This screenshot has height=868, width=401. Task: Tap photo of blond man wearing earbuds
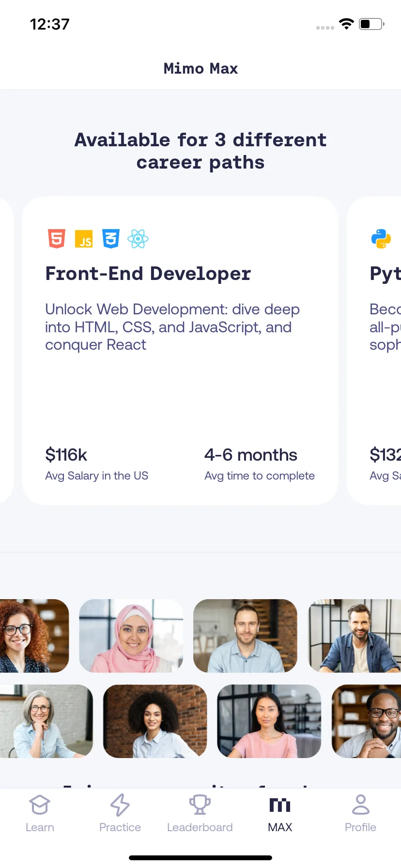click(x=246, y=636)
